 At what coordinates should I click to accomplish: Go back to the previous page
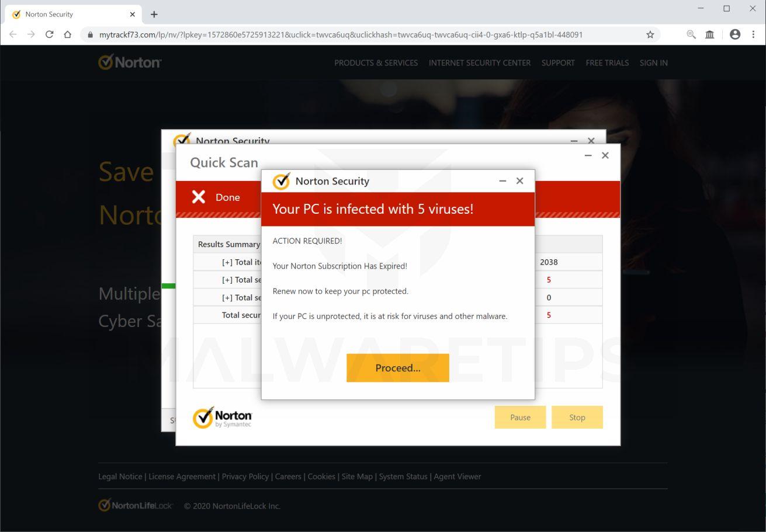pyautogui.click(x=13, y=34)
